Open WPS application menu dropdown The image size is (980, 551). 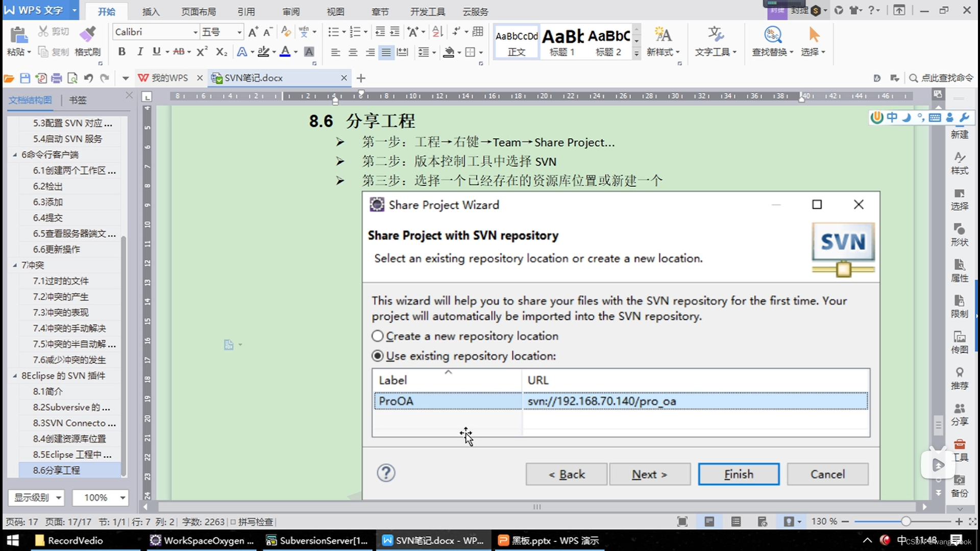[75, 10]
